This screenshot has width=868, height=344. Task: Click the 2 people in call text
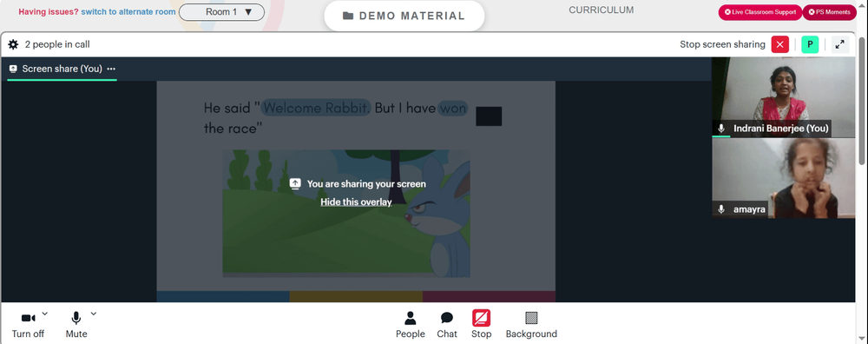click(57, 44)
